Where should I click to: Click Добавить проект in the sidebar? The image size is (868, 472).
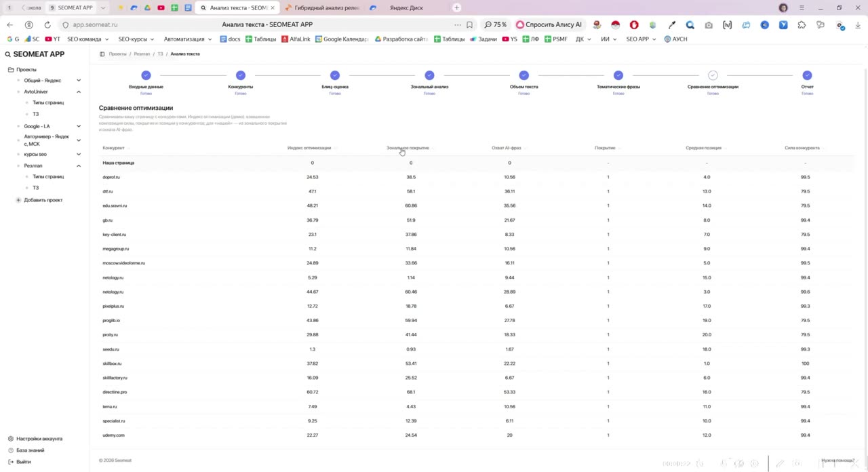(43, 200)
